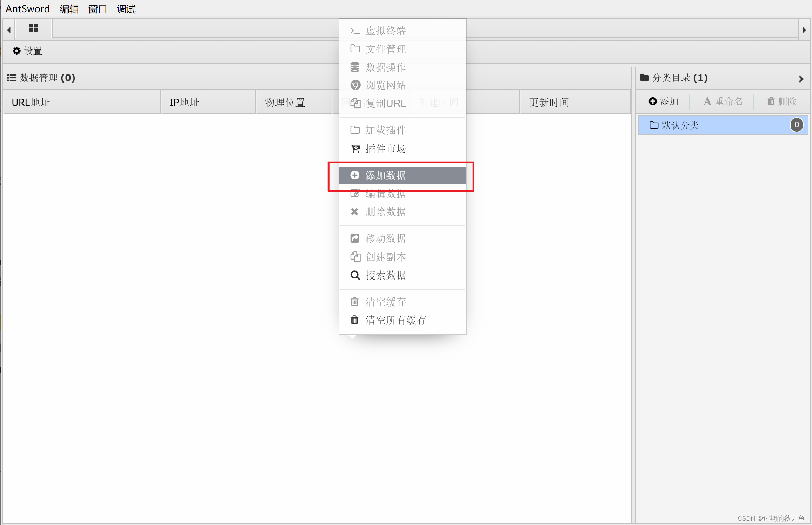The width and height of the screenshot is (812, 525).
Task: Open 插件市场 from the context menu
Action: [402, 149]
